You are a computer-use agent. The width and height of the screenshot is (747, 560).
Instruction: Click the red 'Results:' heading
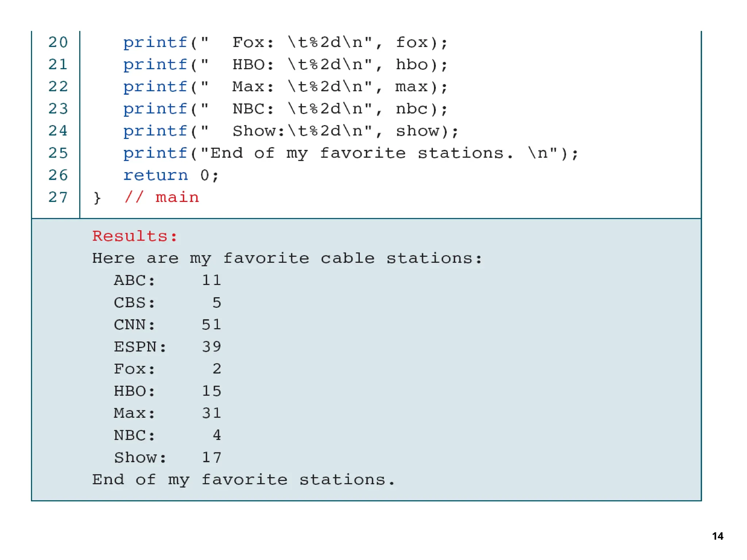pyautogui.click(x=135, y=236)
